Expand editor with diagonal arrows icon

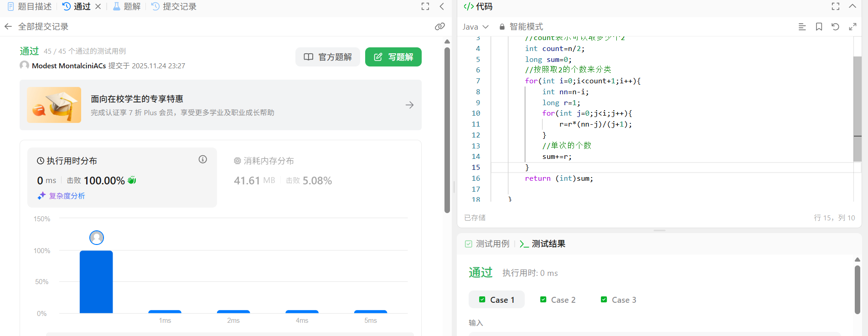click(852, 27)
